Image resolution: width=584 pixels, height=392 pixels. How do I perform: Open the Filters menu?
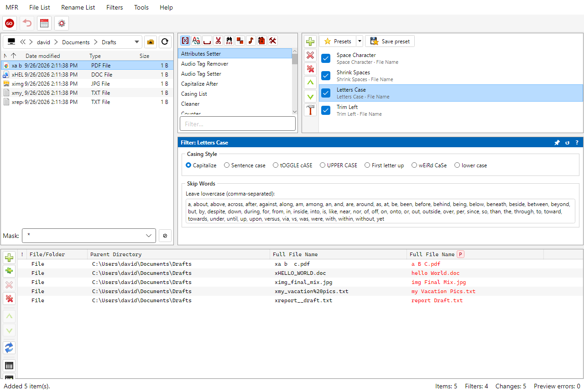[x=115, y=7]
